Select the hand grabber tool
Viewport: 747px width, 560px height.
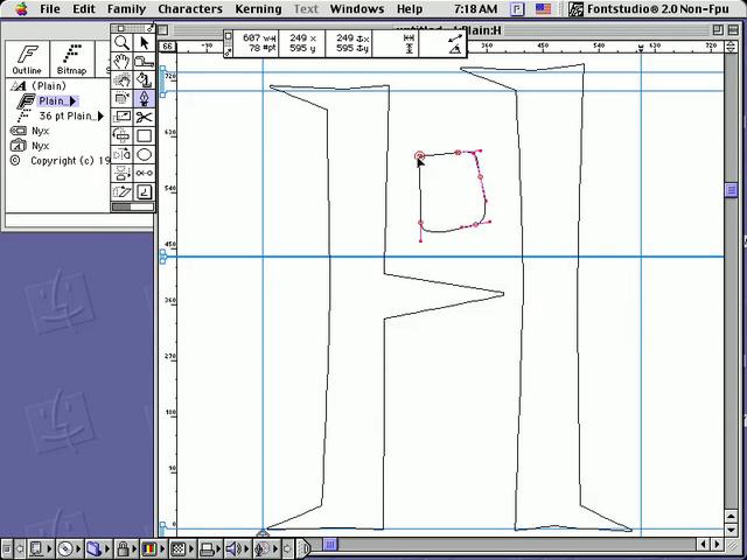pos(122,61)
